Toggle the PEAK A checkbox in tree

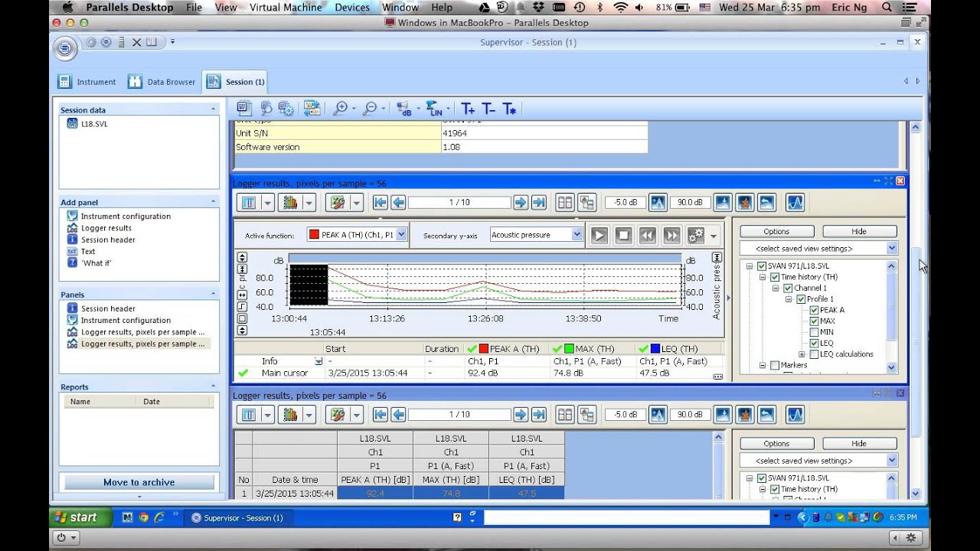814,310
